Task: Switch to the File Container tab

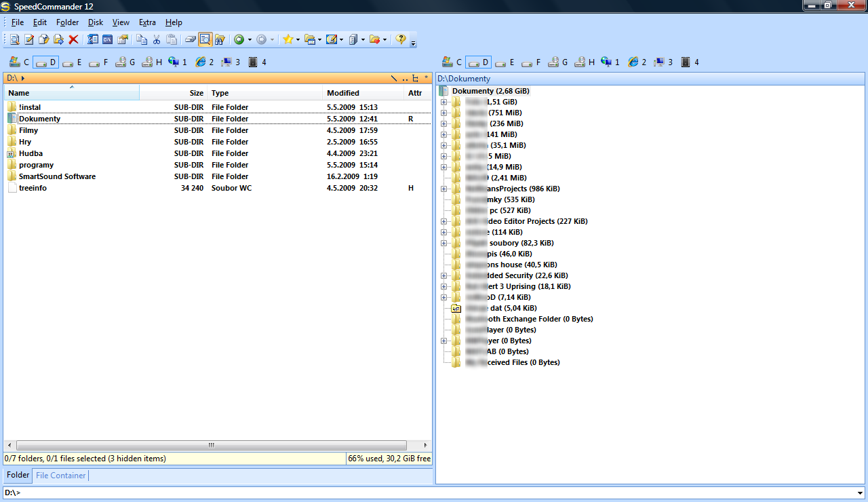Action: coord(61,476)
